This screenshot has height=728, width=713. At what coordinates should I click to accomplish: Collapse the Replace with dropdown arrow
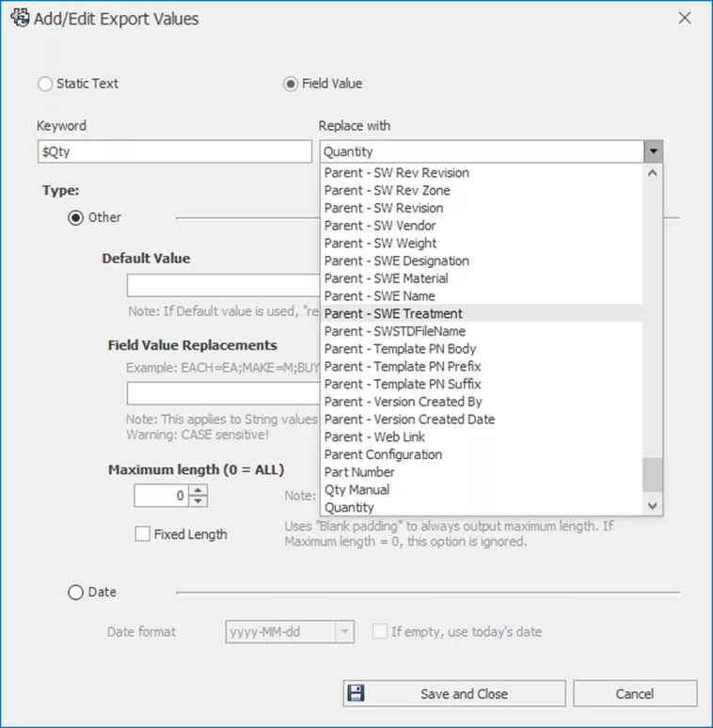click(653, 151)
